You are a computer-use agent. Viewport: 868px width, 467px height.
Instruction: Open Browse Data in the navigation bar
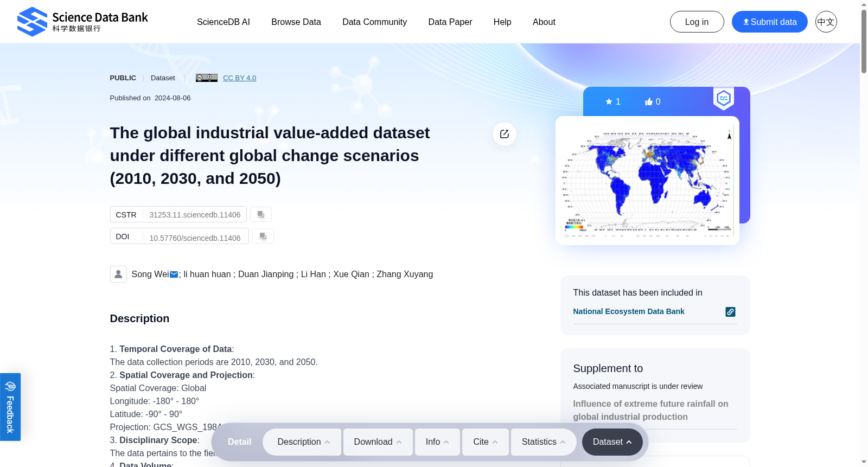(296, 22)
